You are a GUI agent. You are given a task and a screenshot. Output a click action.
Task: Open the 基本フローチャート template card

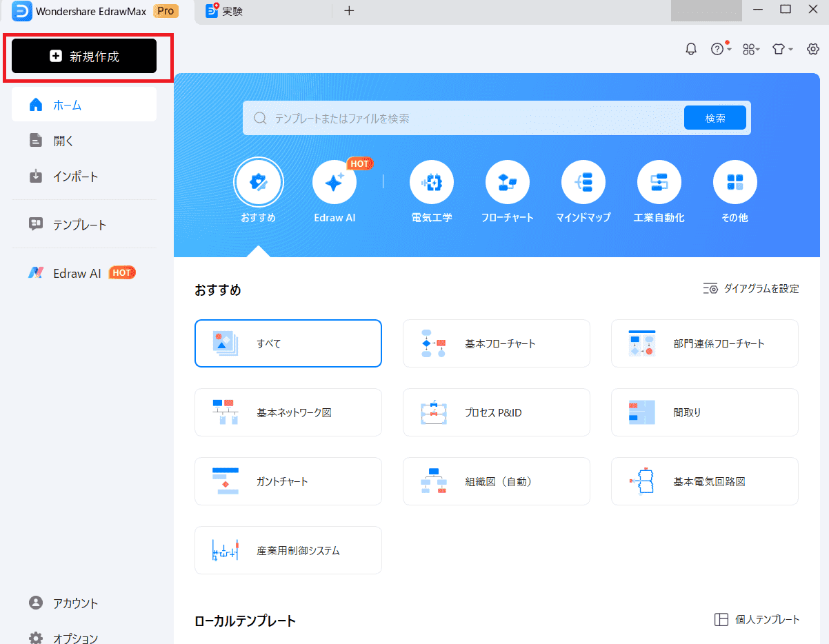coord(496,343)
